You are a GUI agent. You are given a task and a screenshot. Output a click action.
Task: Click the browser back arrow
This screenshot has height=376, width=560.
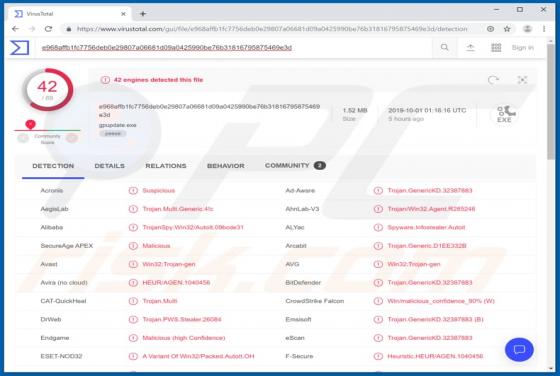[15, 29]
